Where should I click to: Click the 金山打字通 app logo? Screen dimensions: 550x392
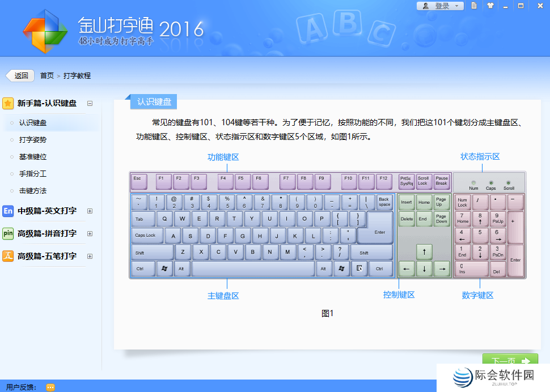pos(45,31)
